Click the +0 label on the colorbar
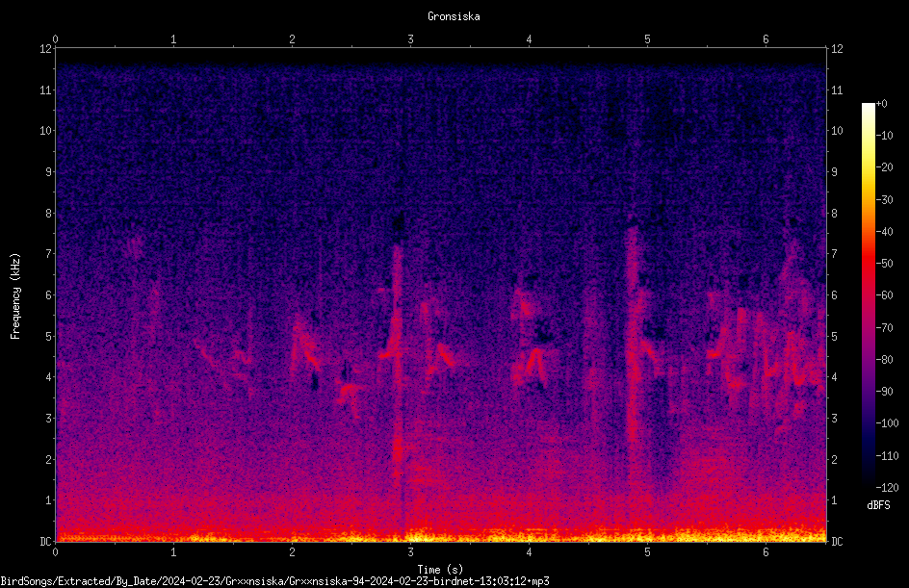 [882, 104]
